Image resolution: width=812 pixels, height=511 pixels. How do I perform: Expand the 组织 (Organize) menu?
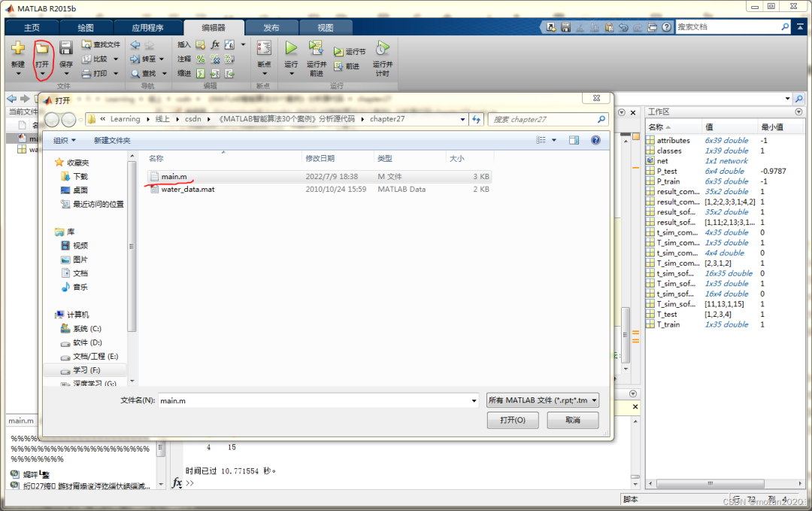(x=65, y=141)
